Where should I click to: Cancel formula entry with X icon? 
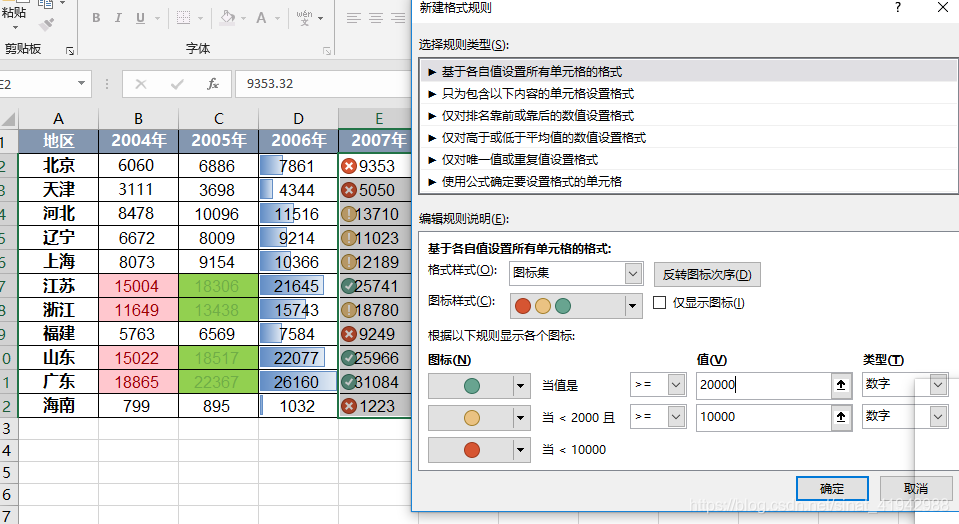tap(141, 84)
